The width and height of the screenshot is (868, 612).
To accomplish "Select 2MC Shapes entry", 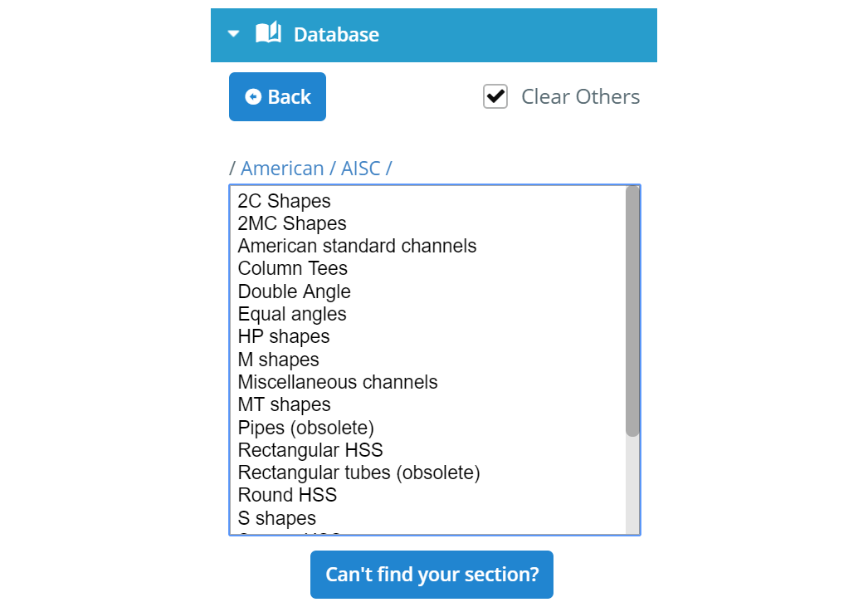I will [x=427, y=223].
